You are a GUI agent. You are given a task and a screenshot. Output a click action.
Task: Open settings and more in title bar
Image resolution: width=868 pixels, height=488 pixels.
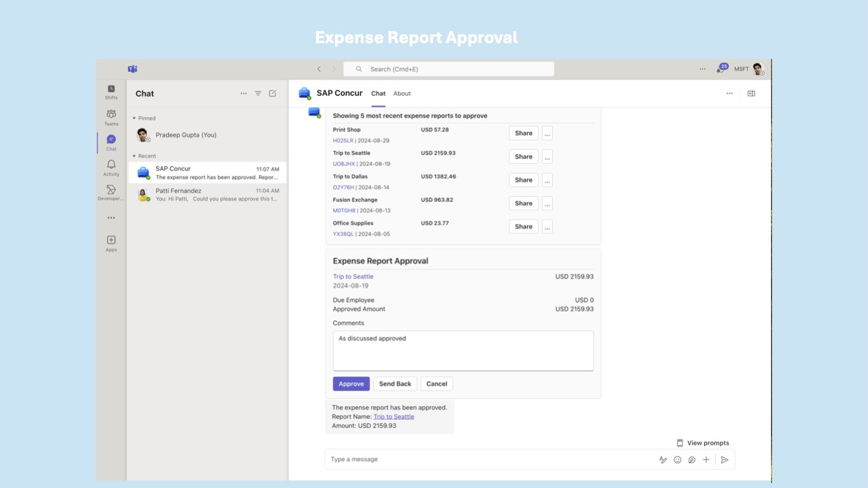(702, 69)
